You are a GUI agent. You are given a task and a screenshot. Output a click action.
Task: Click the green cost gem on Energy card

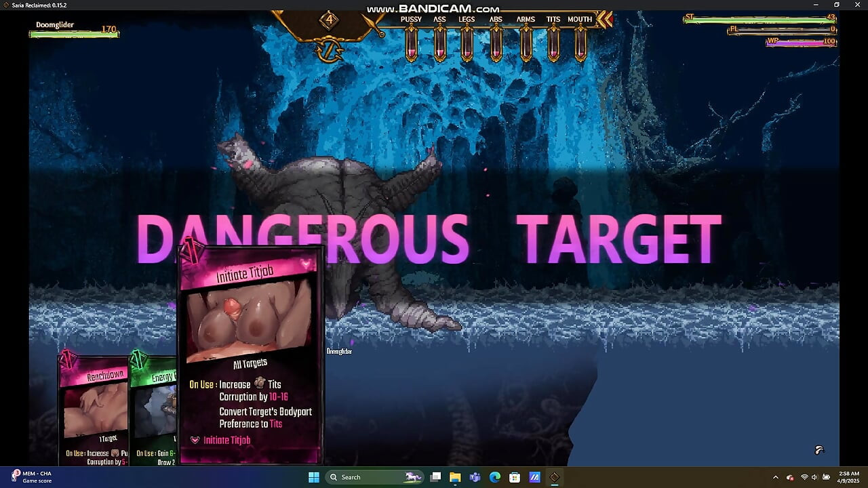(x=139, y=361)
